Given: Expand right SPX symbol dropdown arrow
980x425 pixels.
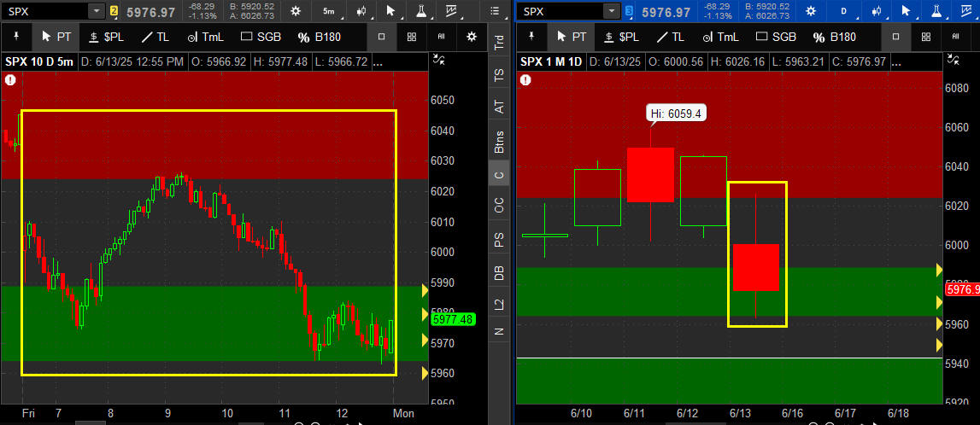Looking at the screenshot, I should [612, 11].
